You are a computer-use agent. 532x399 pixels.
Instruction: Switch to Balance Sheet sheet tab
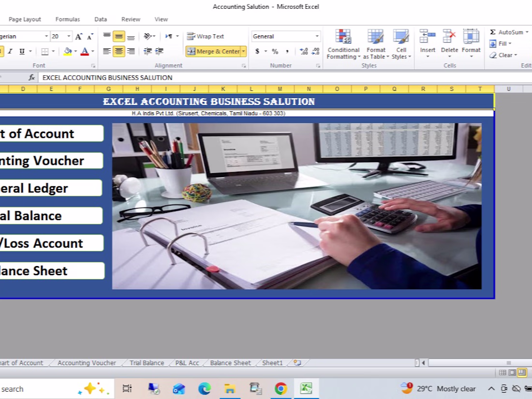point(230,363)
